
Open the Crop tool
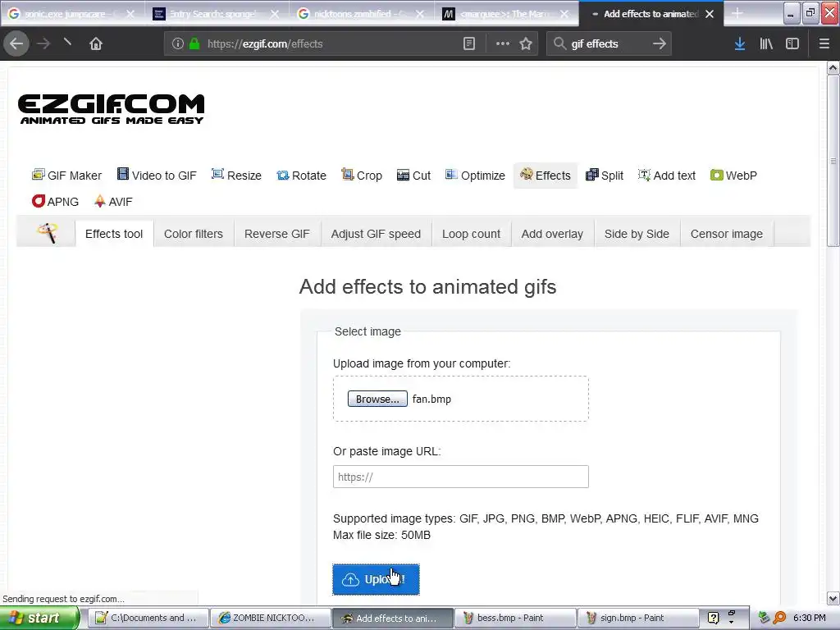pos(362,176)
